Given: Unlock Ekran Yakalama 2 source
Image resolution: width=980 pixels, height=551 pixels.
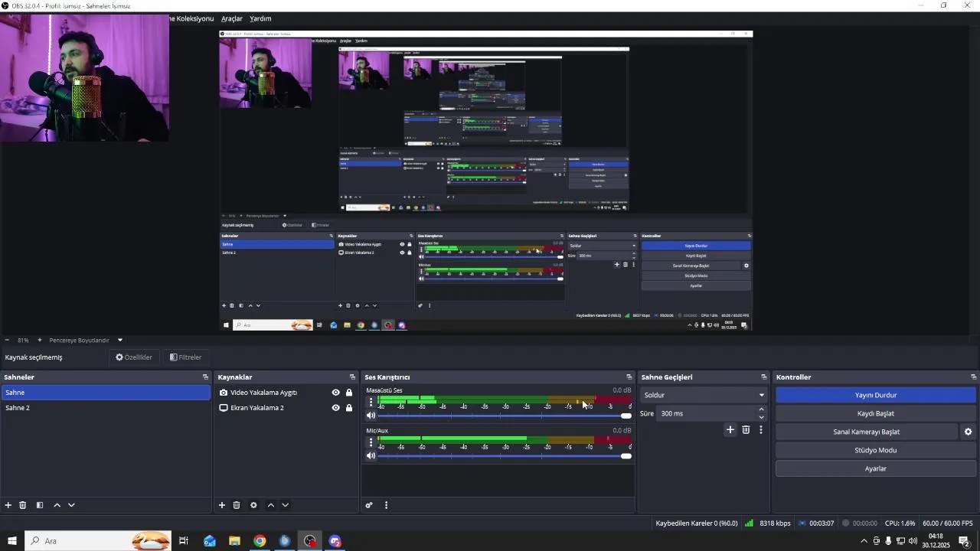Looking at the screenshot, I should click(x=349, y=408).
